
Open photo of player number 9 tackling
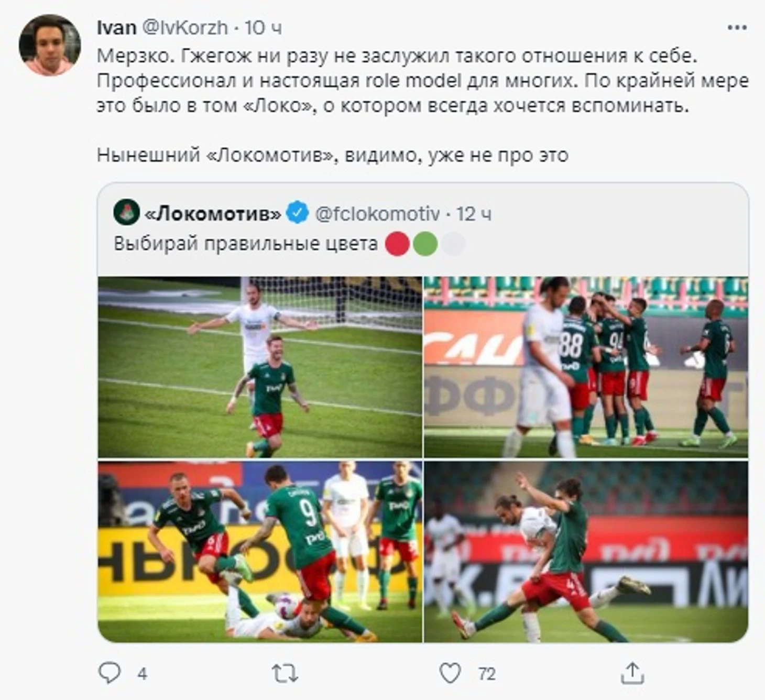260,552
